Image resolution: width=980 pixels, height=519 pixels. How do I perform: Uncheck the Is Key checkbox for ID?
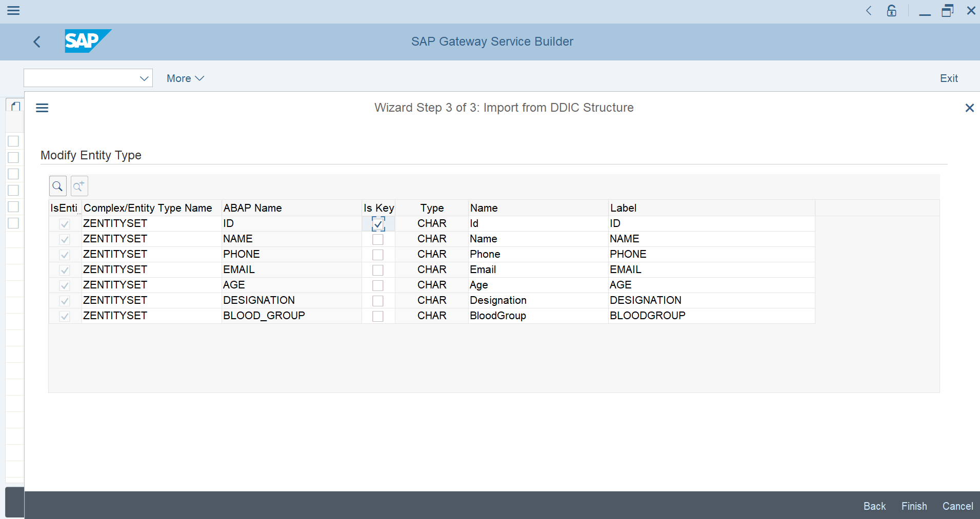[x=378, y=223]
